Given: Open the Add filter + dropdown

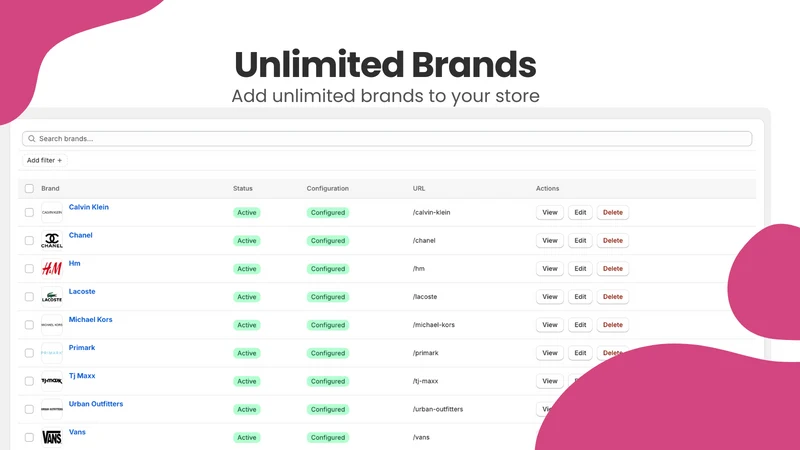Looking at the screenshot, I should point(44,160).
